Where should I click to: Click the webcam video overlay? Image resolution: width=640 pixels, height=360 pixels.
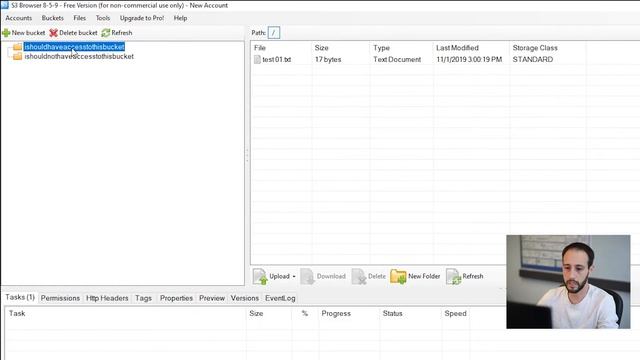[x=568, y=282]
